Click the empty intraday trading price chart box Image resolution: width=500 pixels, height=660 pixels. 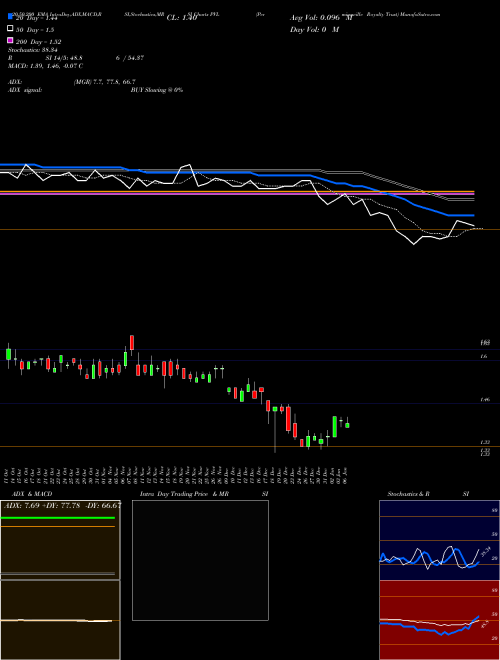(200, 560)
